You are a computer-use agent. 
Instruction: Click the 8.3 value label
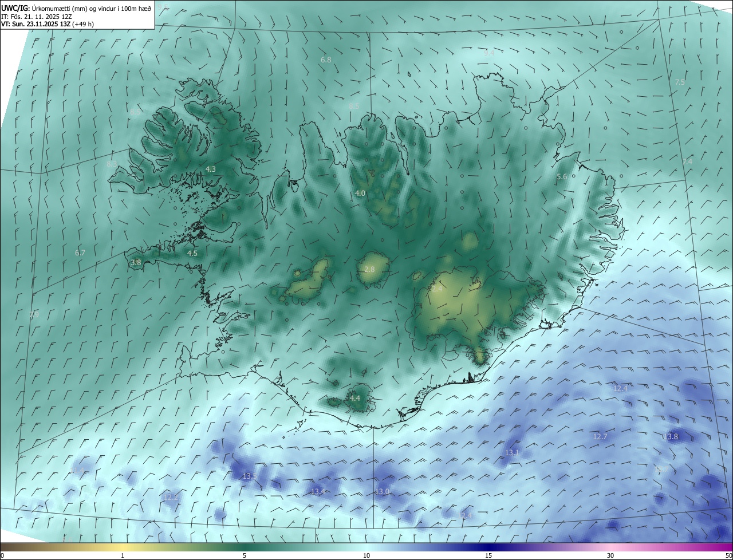[112, 164]
